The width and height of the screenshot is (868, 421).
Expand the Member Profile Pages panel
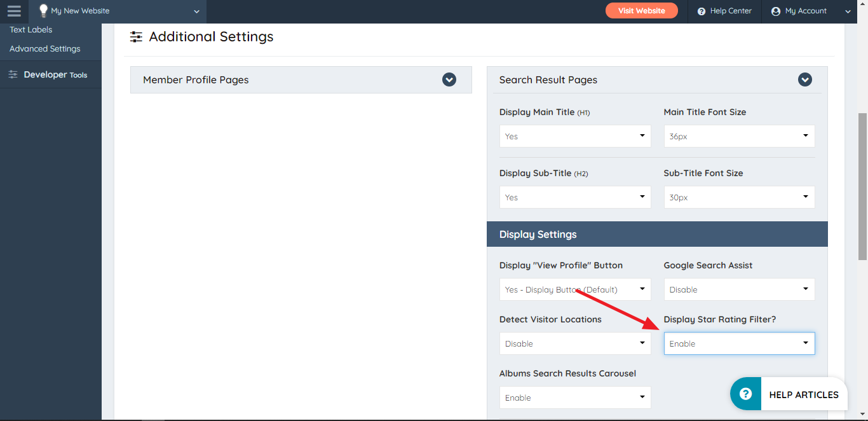point(449,79)
